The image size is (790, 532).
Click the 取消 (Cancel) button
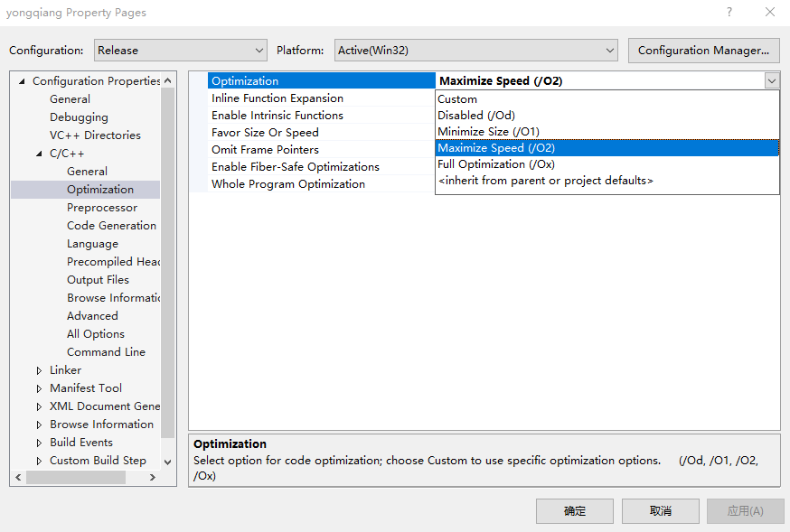click(x=661, y=511)
